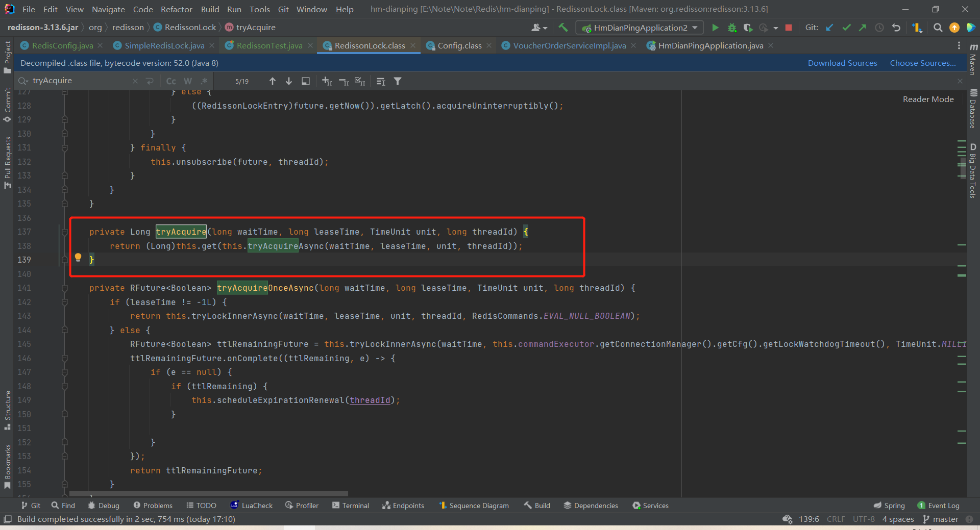The width and height of the screenshot is (980, 530).
Task: Click the intention light bulb on line 139
Action: point(78,258)
